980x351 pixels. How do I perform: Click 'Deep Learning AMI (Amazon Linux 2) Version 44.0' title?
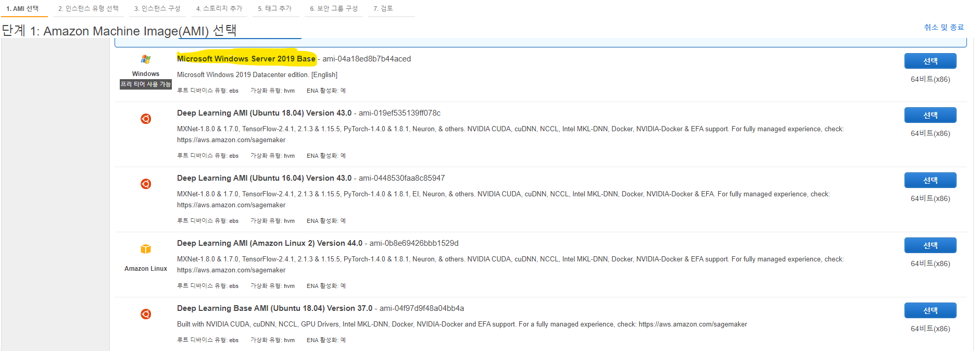270,243
